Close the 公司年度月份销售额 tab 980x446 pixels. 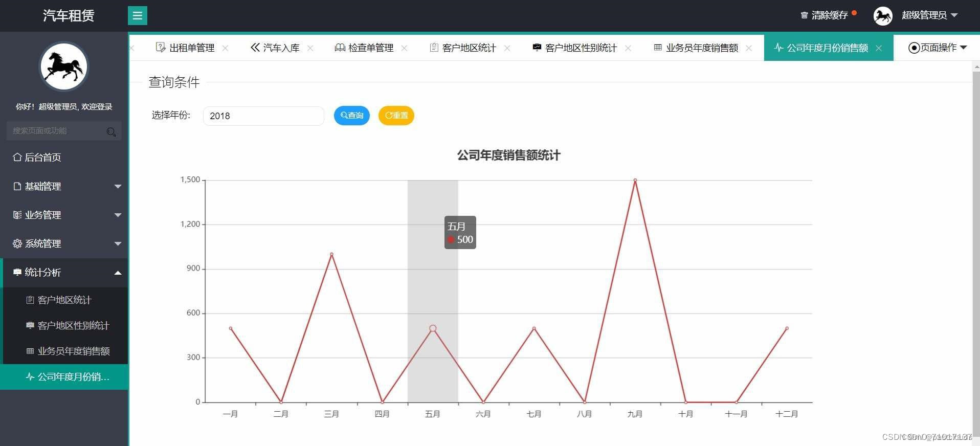coord(879,48)
